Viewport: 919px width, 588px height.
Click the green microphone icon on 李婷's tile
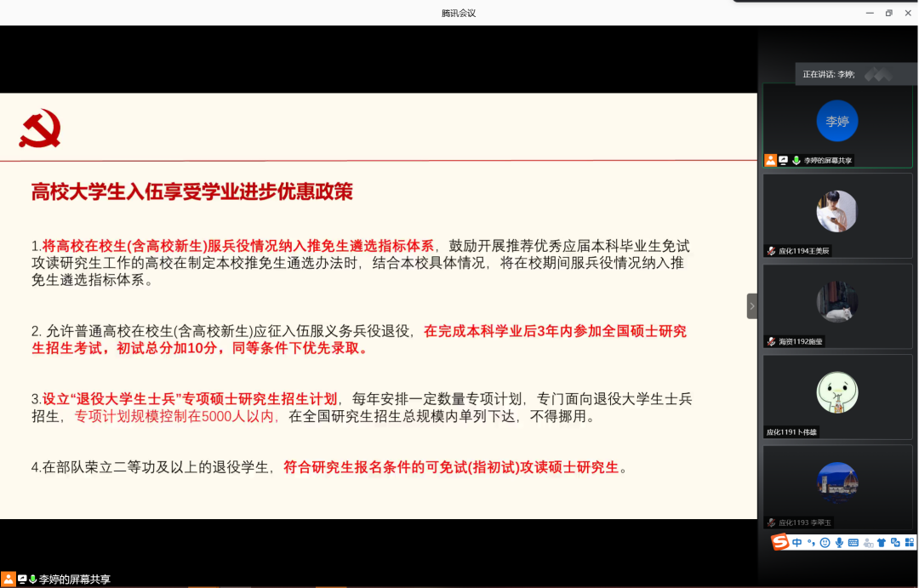tap(796, 160)
